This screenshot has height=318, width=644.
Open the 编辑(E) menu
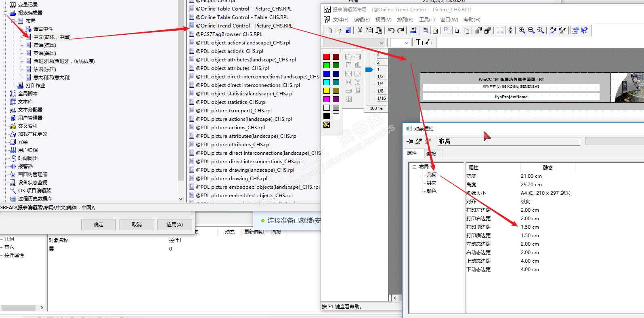click(x=362, y=20)
